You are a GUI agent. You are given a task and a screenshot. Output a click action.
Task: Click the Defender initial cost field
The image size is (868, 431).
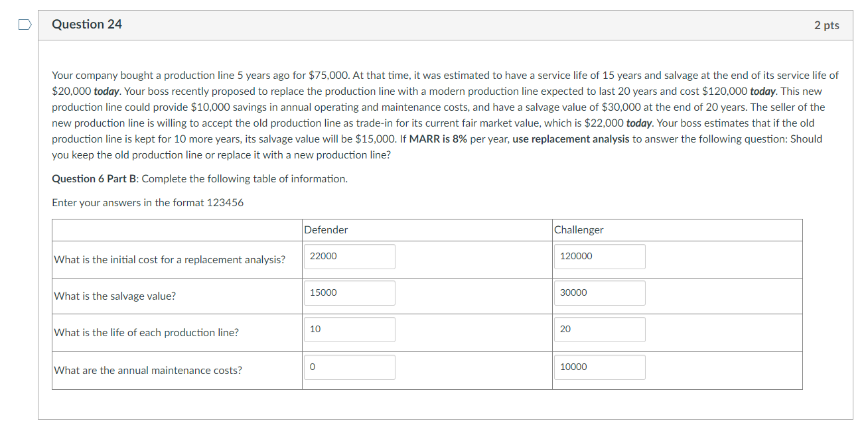(x=350, y=257)
